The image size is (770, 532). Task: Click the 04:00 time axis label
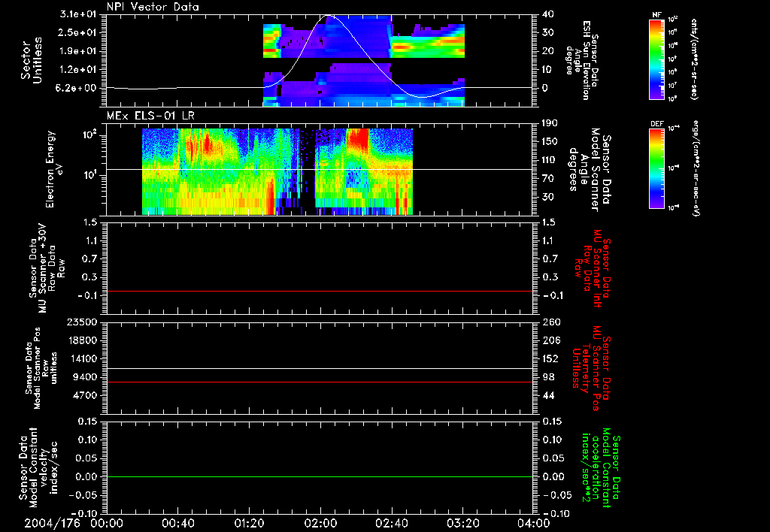533,523
